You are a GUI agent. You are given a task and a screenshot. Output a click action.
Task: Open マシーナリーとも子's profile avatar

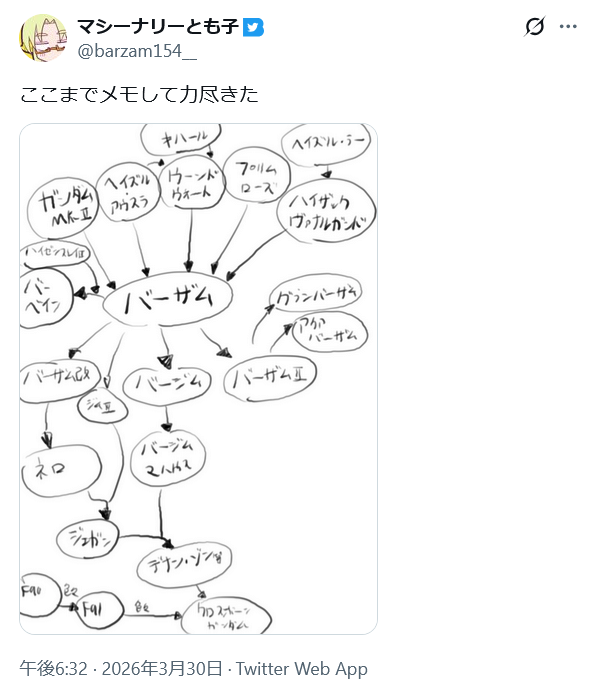(x=43, y=38)
